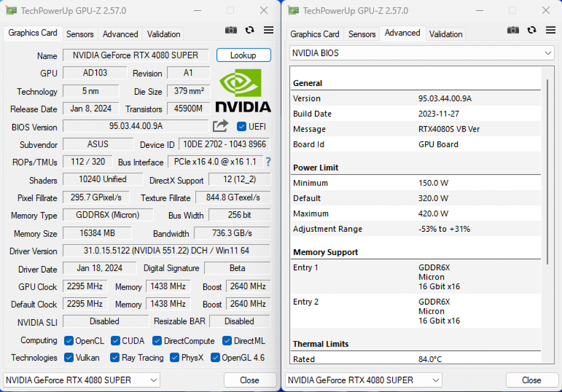Viewport: 562px width, 392px height.
Task: Close left GPU-Z window with X
Action: 264,11
